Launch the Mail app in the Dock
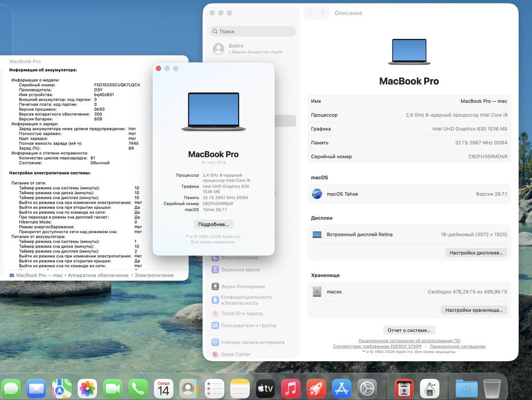The width and height of the screenshot is (532, 400). coord(37,389)
